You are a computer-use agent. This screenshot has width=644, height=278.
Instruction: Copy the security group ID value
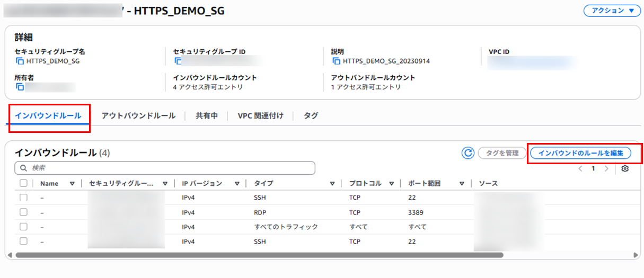(x=179, y=61)
